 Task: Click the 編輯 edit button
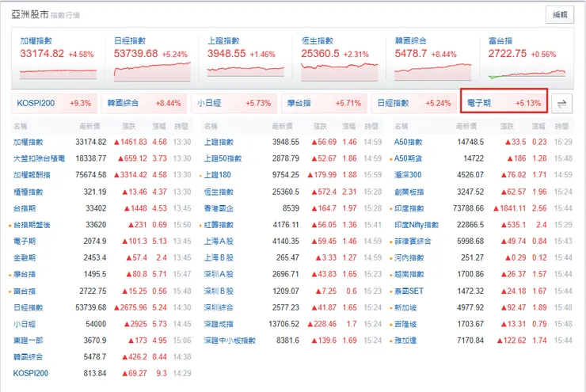(559, 14)
